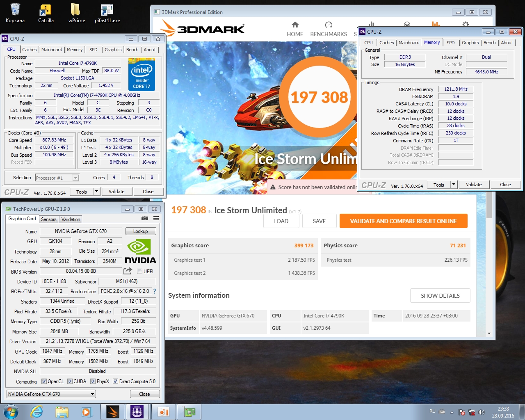Click Validate in Memory CPU-Z window

point(474,185)
